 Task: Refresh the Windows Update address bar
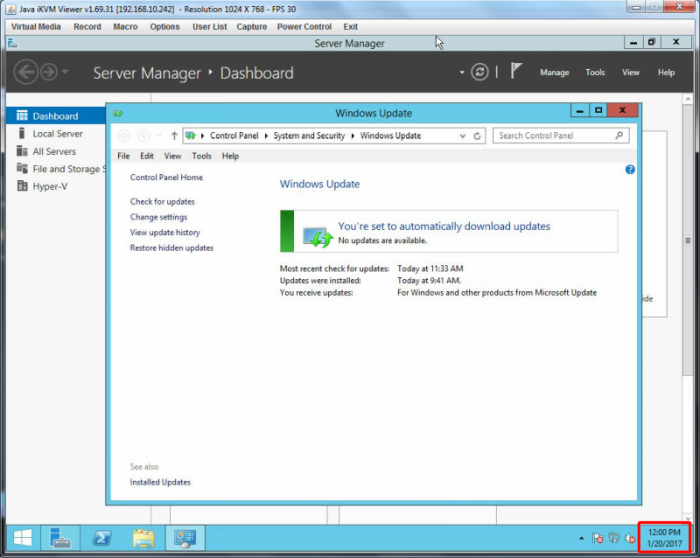tap(477, 136)
